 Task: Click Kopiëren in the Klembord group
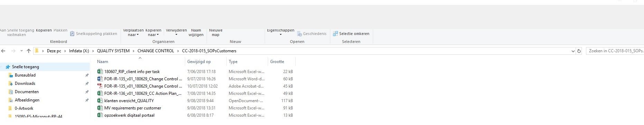(x=44, y=30)
